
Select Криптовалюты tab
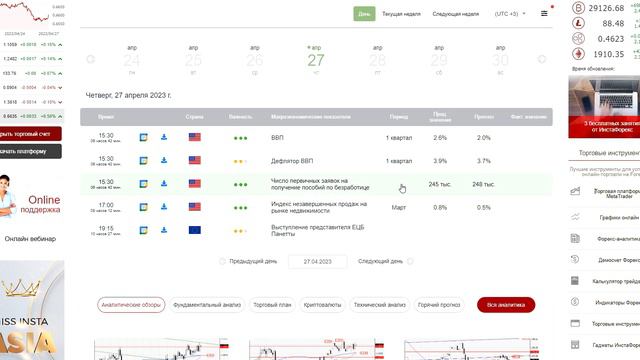coord(322,305)
